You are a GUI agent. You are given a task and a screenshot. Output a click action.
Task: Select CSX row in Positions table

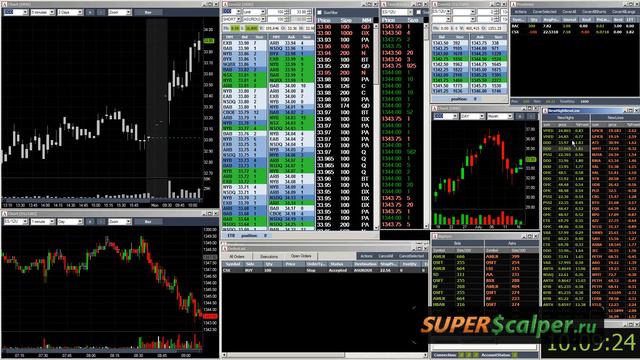pos(575,32)
